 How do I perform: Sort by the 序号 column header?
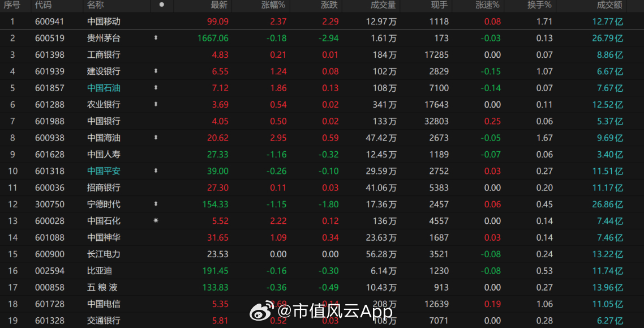(x=11, y=5)
